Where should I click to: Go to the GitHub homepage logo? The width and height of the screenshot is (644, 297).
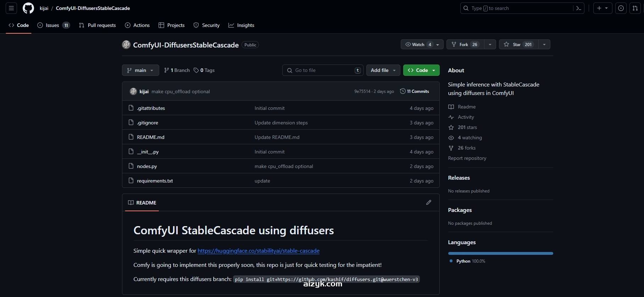[28, 8]
